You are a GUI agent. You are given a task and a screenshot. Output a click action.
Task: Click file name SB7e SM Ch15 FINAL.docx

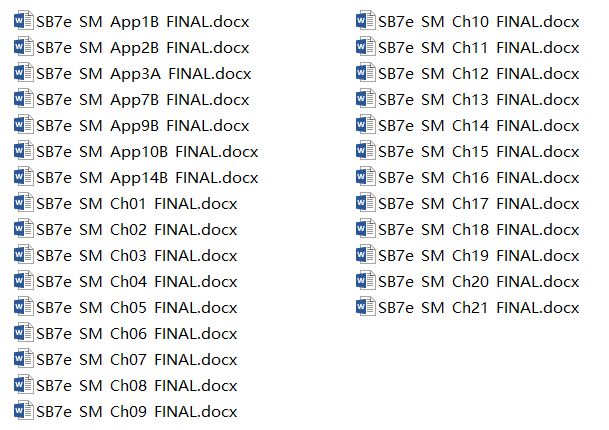(x=479, y=152)
